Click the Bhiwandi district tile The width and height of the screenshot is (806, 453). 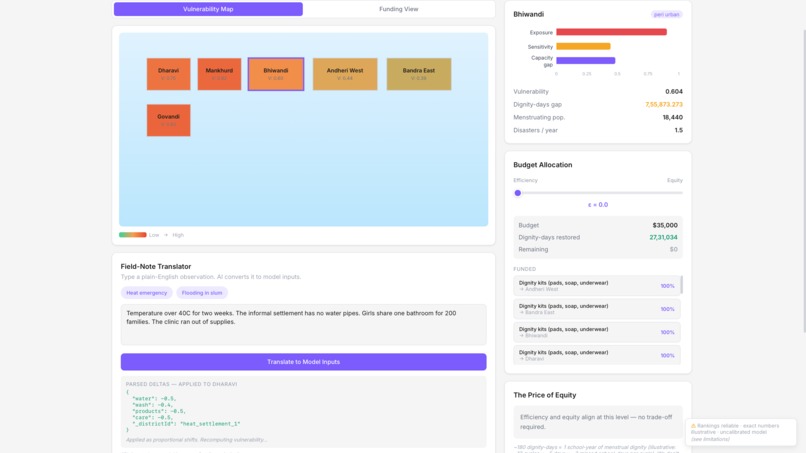coord(276,74)
